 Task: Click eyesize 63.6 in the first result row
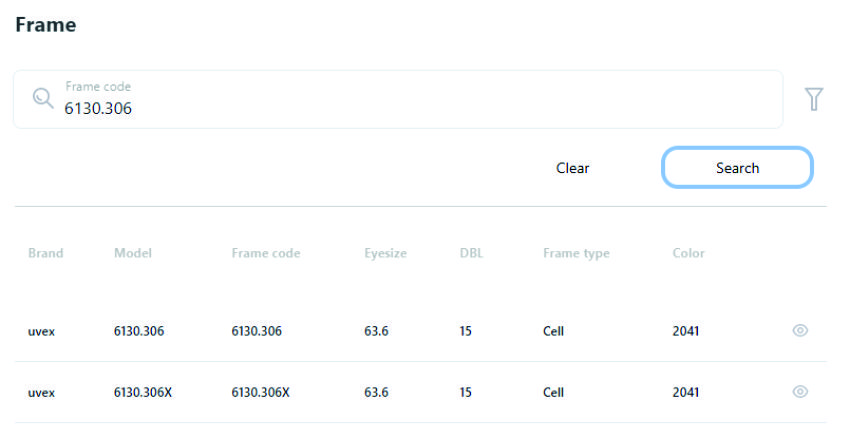[x=378, y=331]
